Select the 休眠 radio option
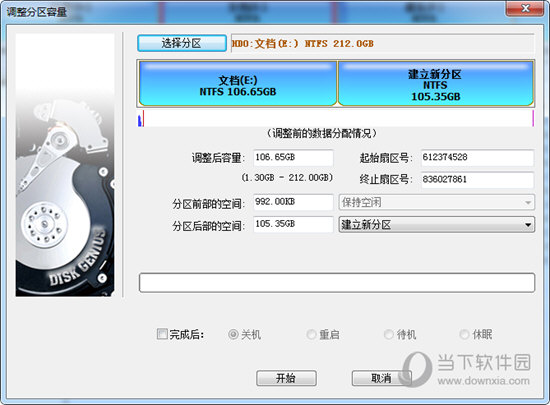550x405 pixels. click(x=464, y=334)
